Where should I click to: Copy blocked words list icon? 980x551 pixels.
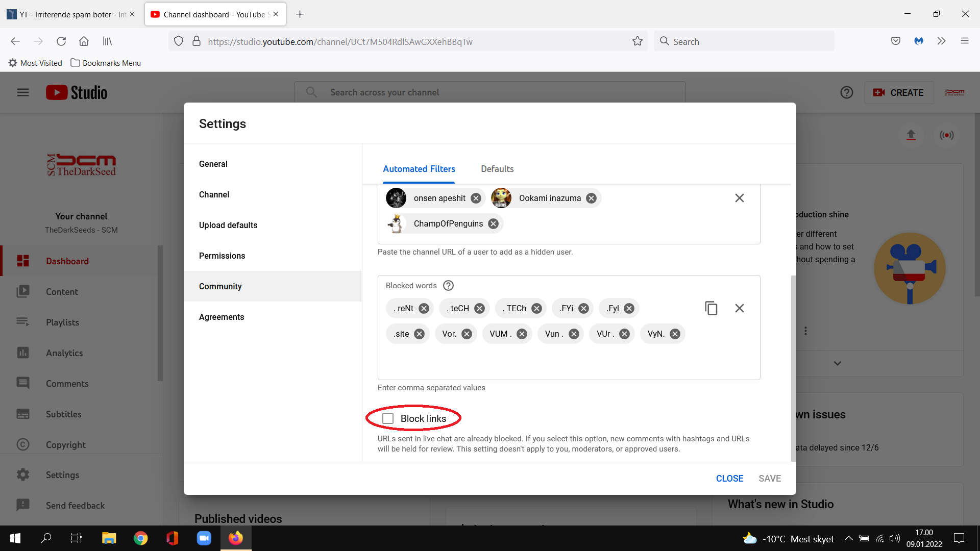[711, 308]
